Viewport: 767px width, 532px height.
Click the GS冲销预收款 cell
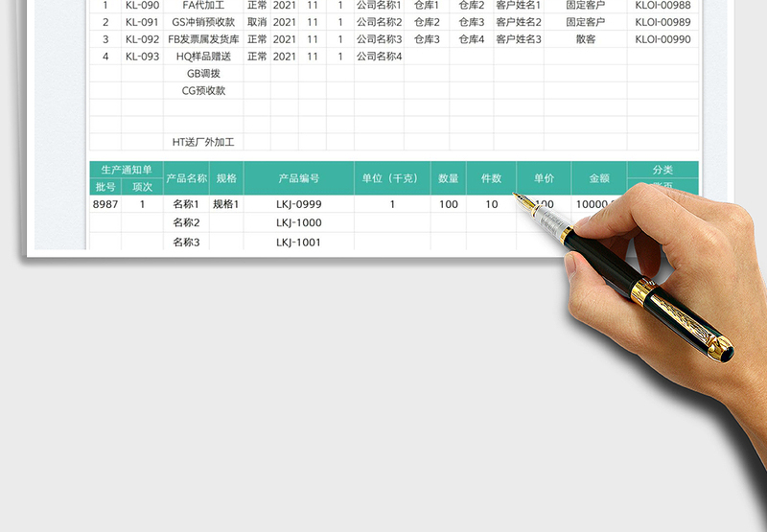pyautogui.click(x=203, y=22)
